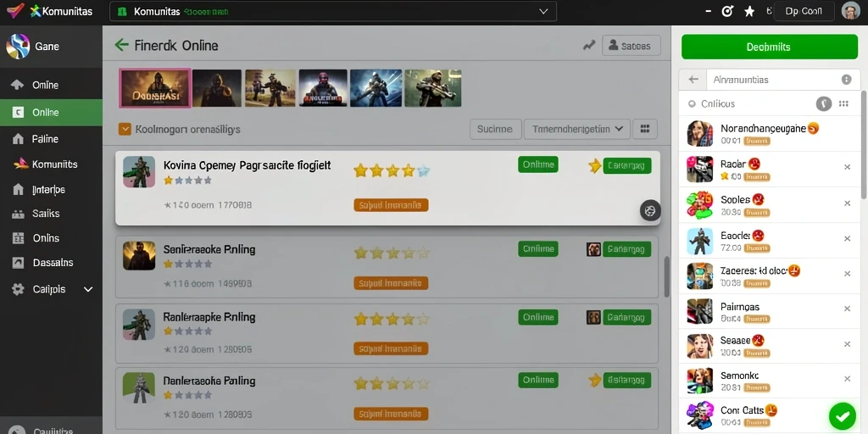Click the Sucinne button

(x=495, y=129)
